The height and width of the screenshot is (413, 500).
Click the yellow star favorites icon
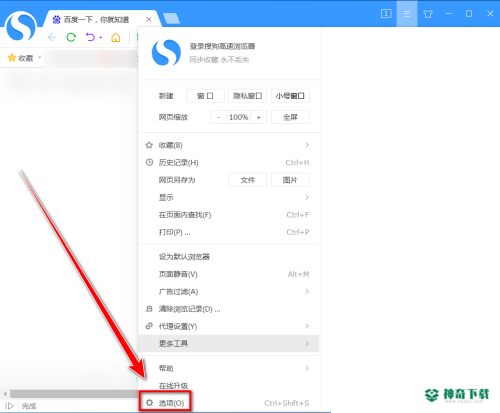click(12, 58)
